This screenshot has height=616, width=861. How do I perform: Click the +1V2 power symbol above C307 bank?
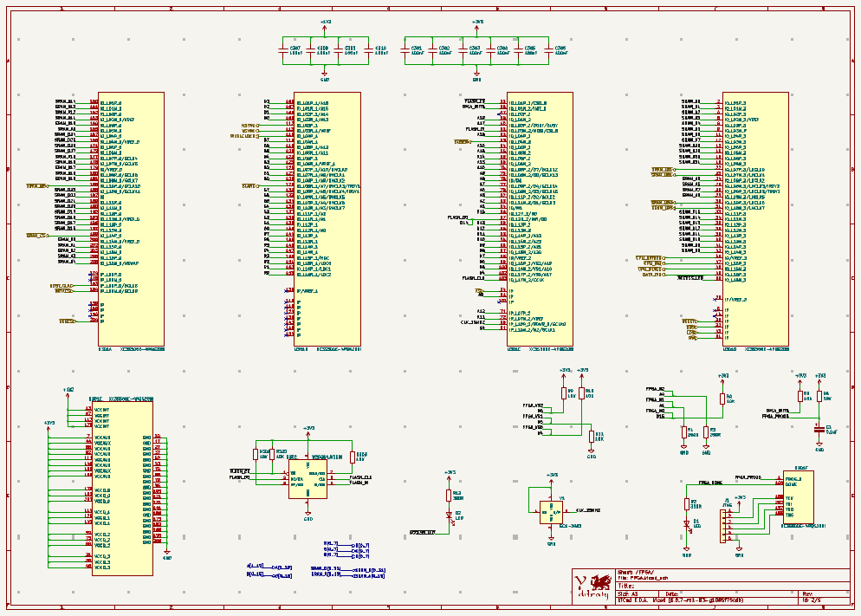[x=325, y=25]
